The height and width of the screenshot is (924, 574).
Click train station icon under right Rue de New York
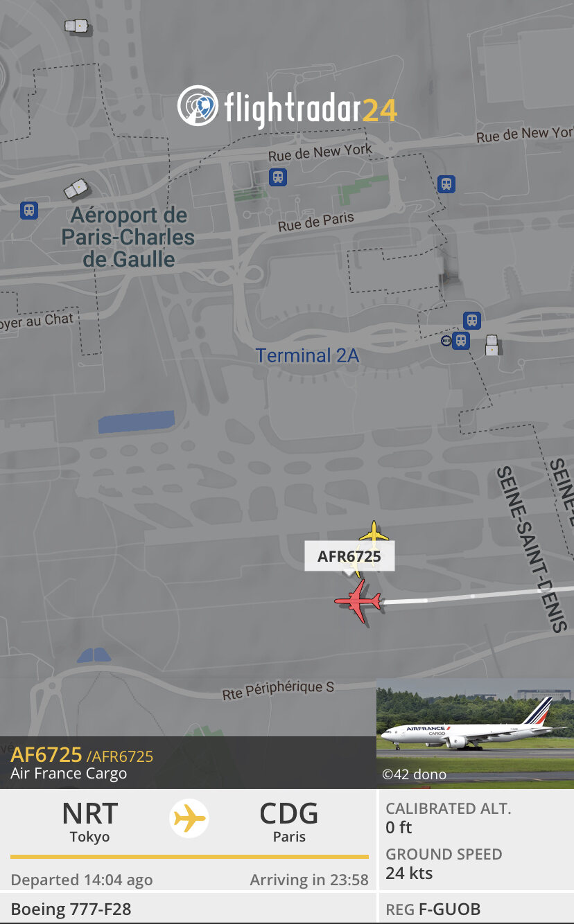click(x=446, y=184)
